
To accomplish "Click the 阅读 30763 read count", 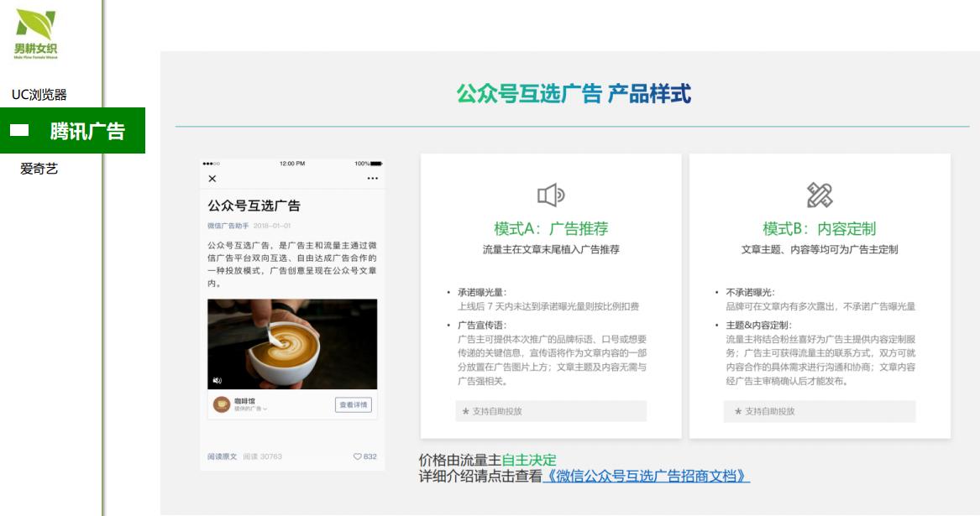I will click(263, 456).
